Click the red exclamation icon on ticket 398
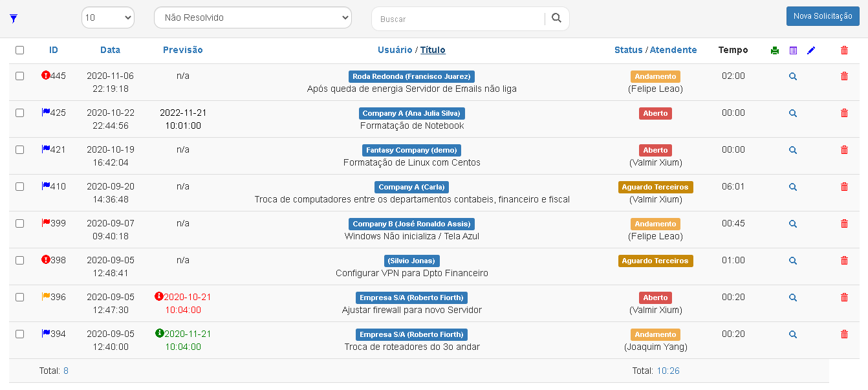This screenshot has height=390, width=868. 45,259
